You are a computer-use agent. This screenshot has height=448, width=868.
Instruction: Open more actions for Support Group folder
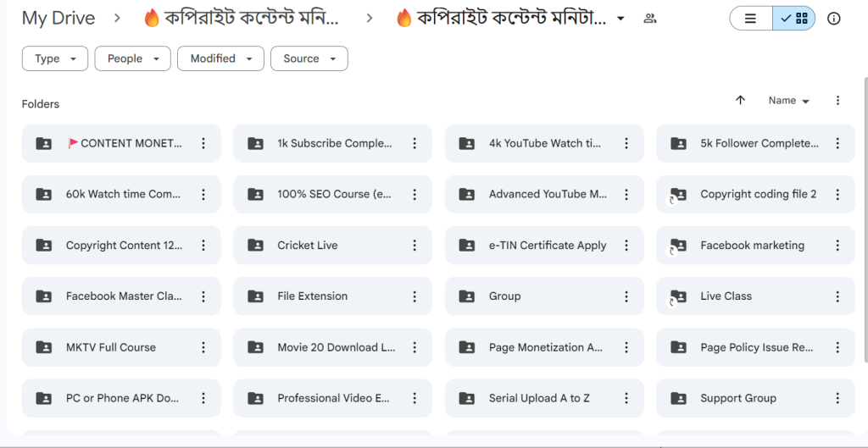pos(837,398)
